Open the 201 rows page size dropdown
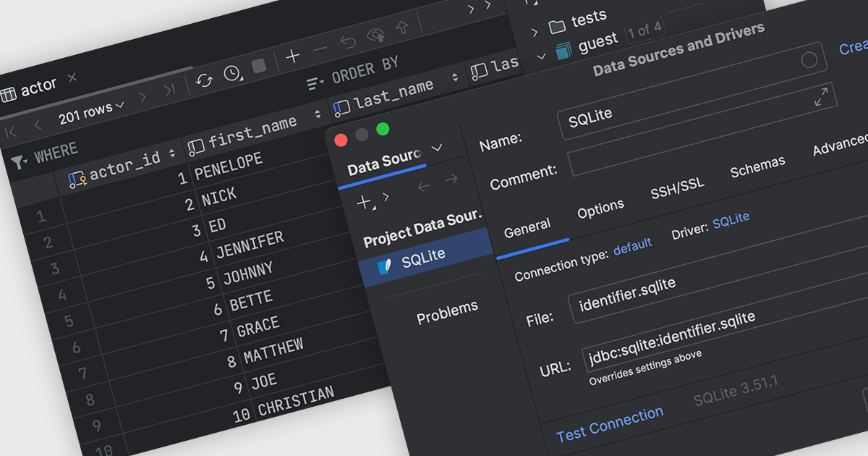Image resolution: width=868 pixels, height=456 pixels. [x=92, y=111]
